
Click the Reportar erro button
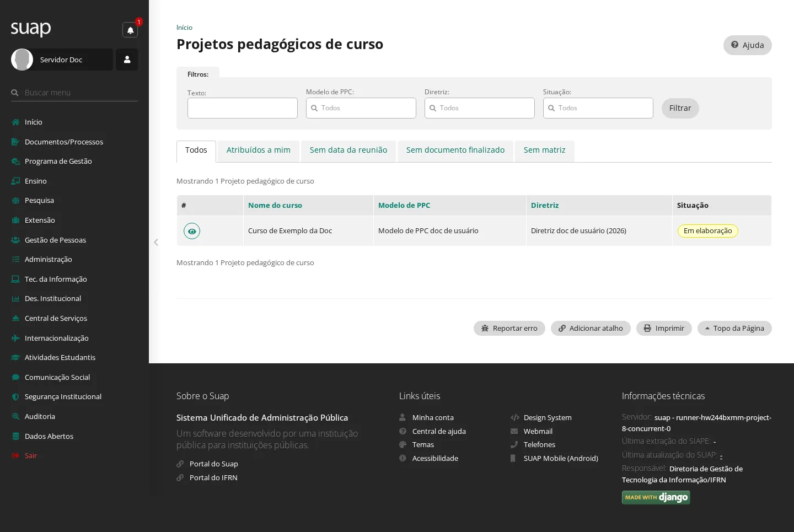(509, 328)
